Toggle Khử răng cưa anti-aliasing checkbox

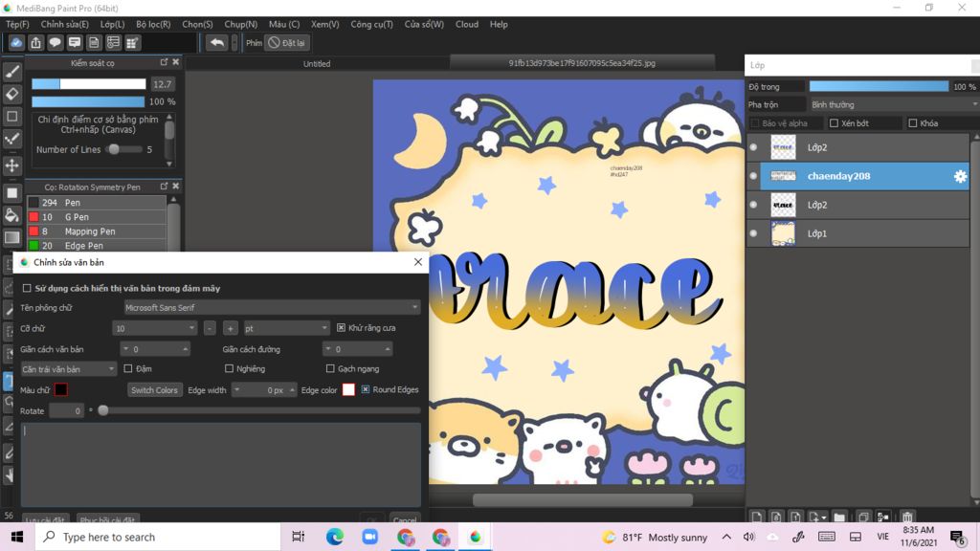pos(341,327)
